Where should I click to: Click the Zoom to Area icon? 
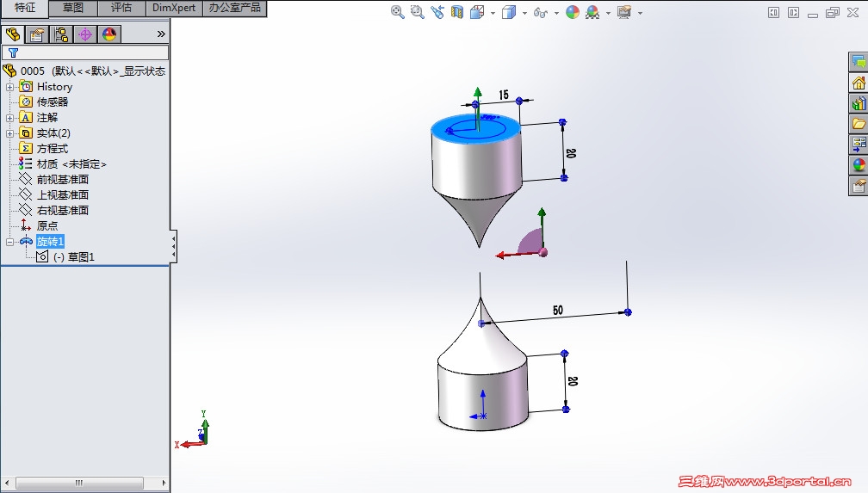[418, 12]
